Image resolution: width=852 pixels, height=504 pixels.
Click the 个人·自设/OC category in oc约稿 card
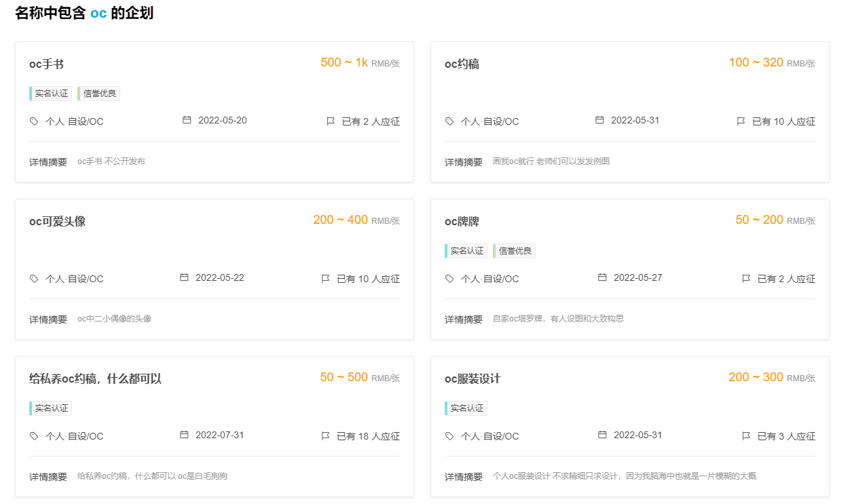coord(489,121)
